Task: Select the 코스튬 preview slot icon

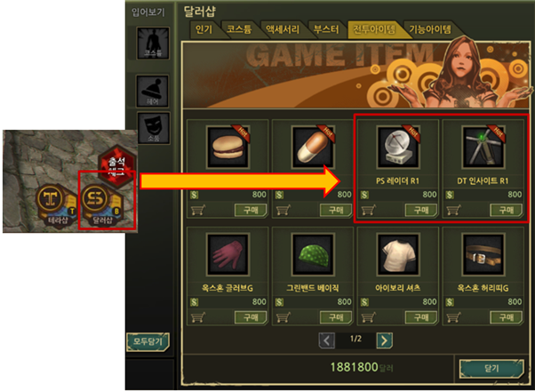Action: (x=153, y=44)
